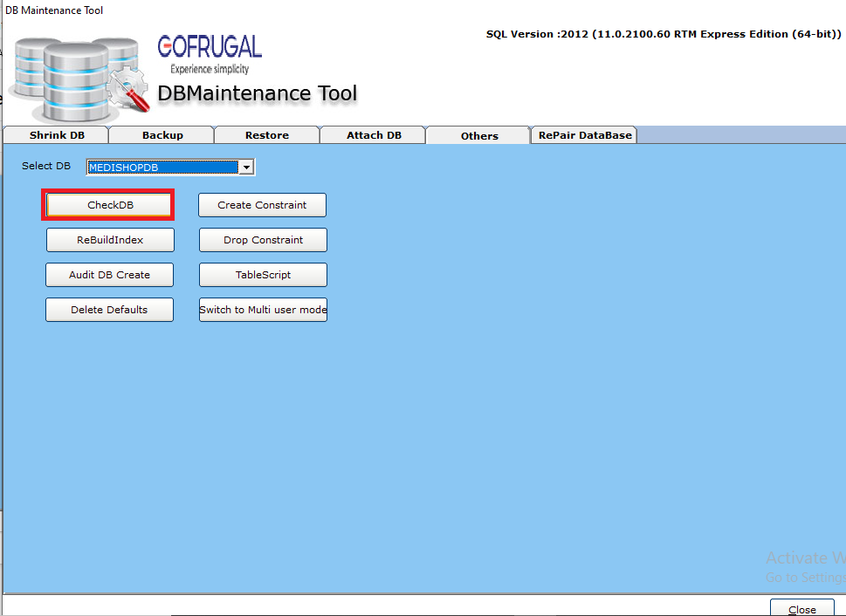Click the Select DB label
Image resolution: width=846 pixels, height=616 pixels.
click(46, 166)
